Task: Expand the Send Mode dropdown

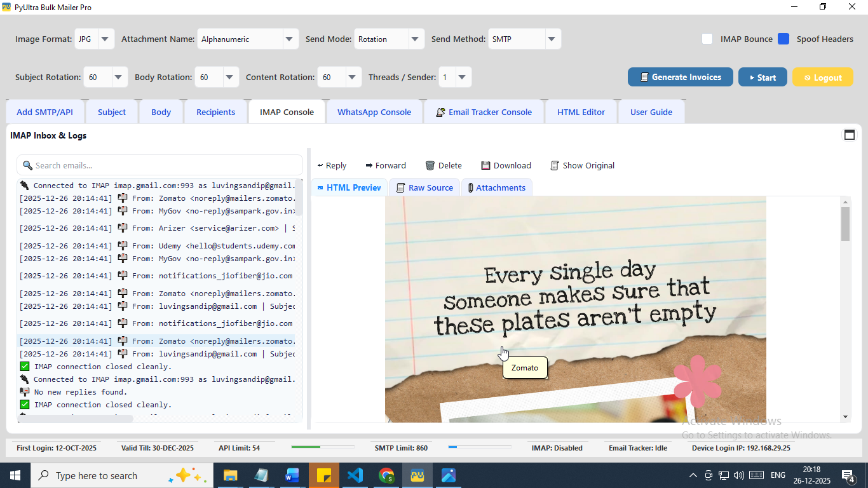Action: [x=416, y=39]
